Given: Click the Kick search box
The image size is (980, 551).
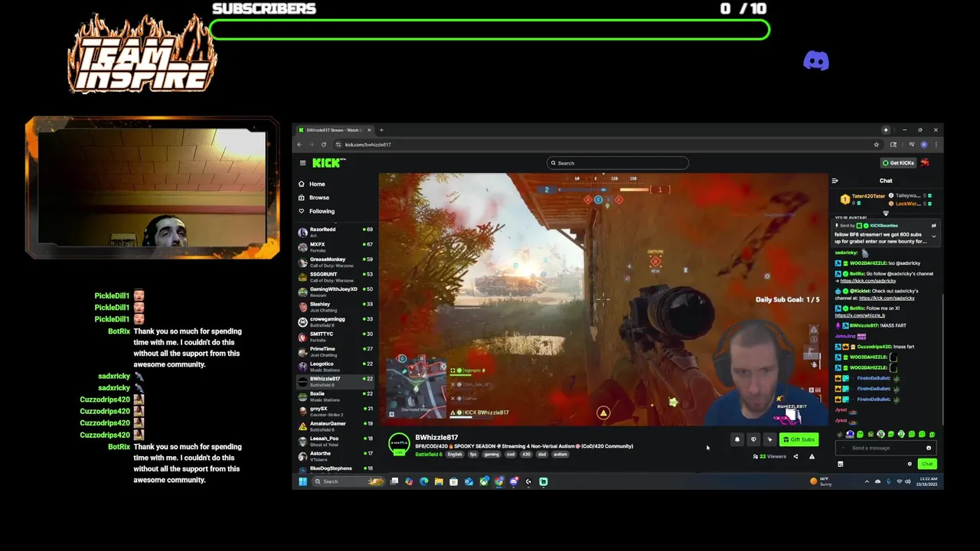Looking at the screenshot, I should point(617,163).
